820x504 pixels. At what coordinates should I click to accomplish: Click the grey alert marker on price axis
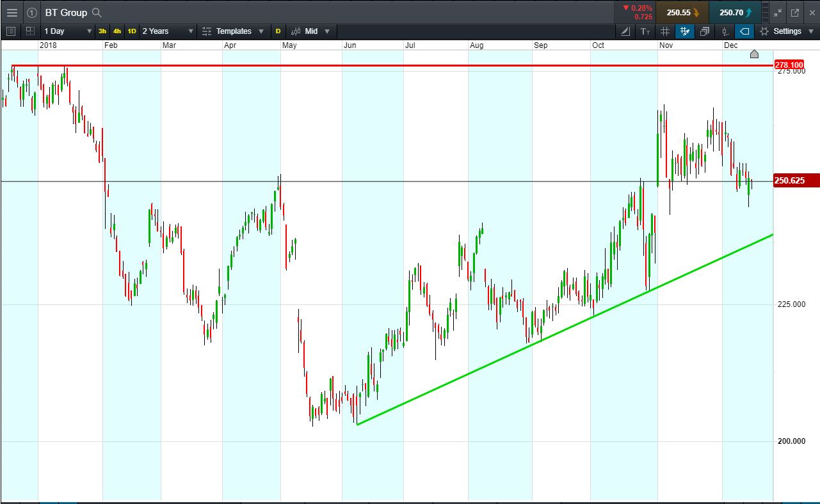[754, 54]
